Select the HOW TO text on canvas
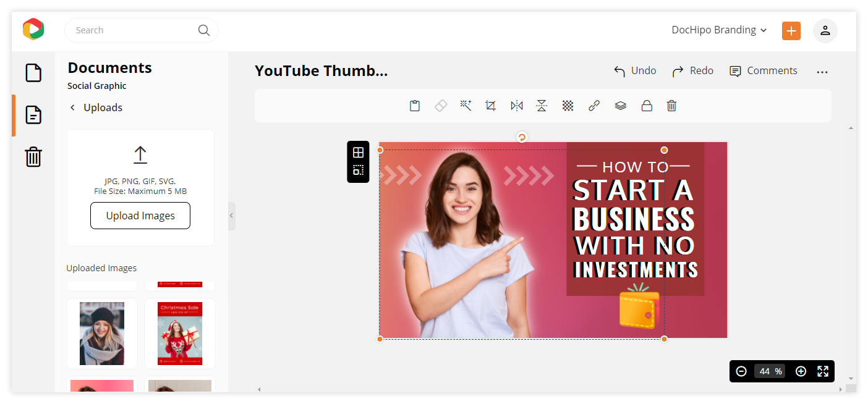Viewport: 868px width, 404px height. click(636, 167)
